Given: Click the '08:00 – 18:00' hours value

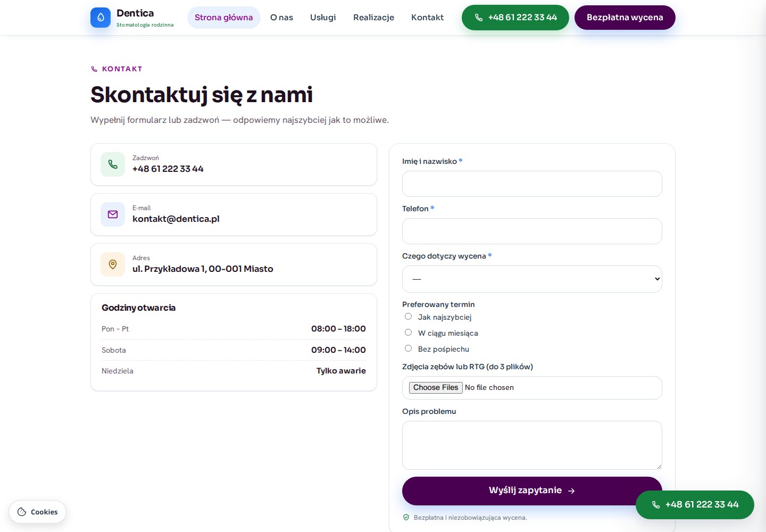Looking at the screenshot, I should [x=338, y=329].
